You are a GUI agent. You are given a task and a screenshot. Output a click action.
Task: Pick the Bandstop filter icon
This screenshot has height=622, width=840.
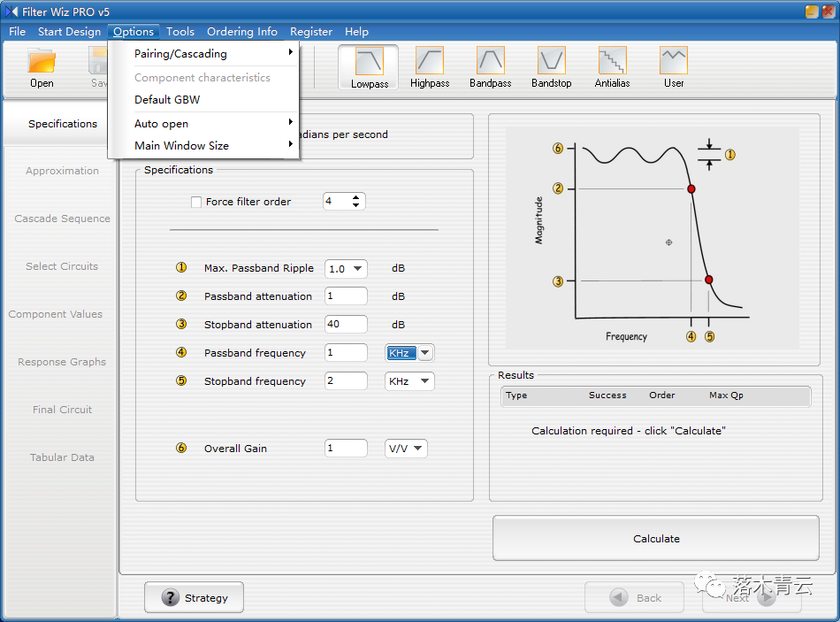[x=551, y=60]
